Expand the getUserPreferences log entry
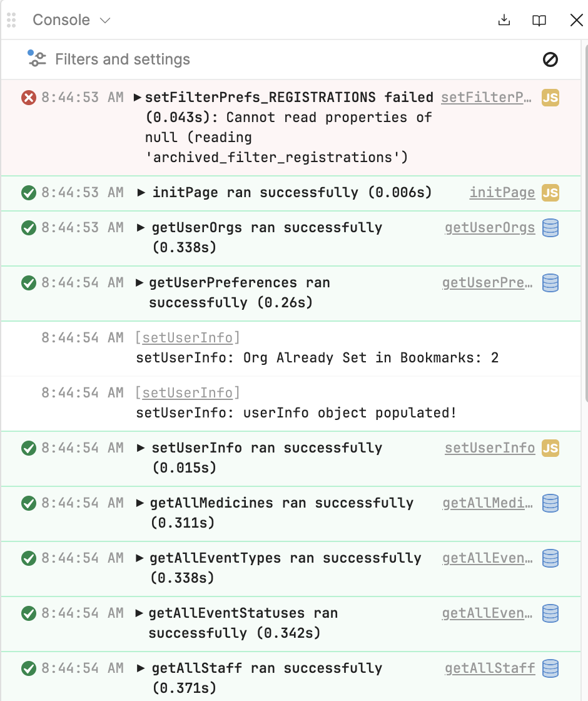Viewport: 588px width, 701px height. click(139, 282)
